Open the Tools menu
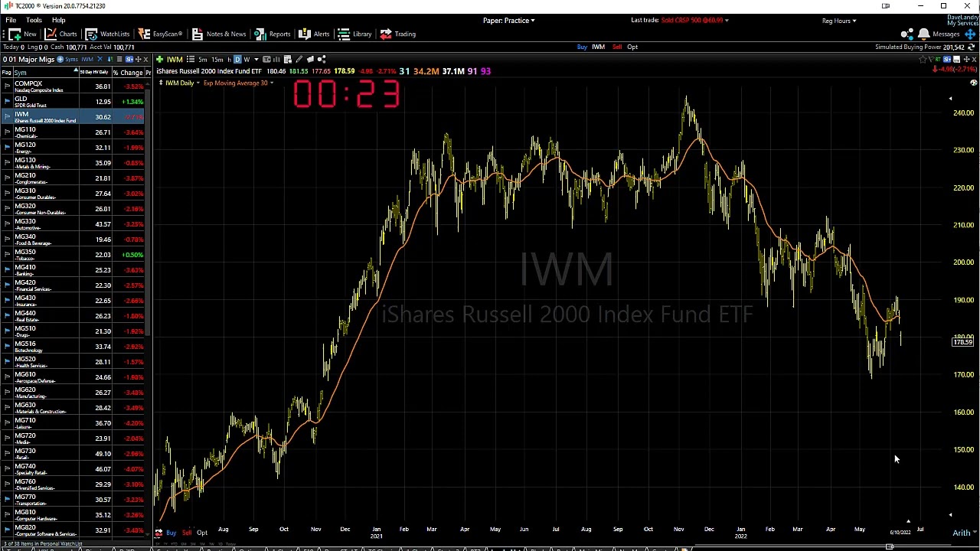The image size is (980, 551). point(34,20)
